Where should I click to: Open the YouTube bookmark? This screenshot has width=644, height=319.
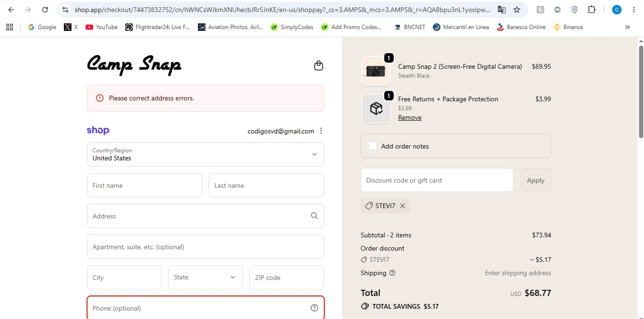(x=101, y=27)
